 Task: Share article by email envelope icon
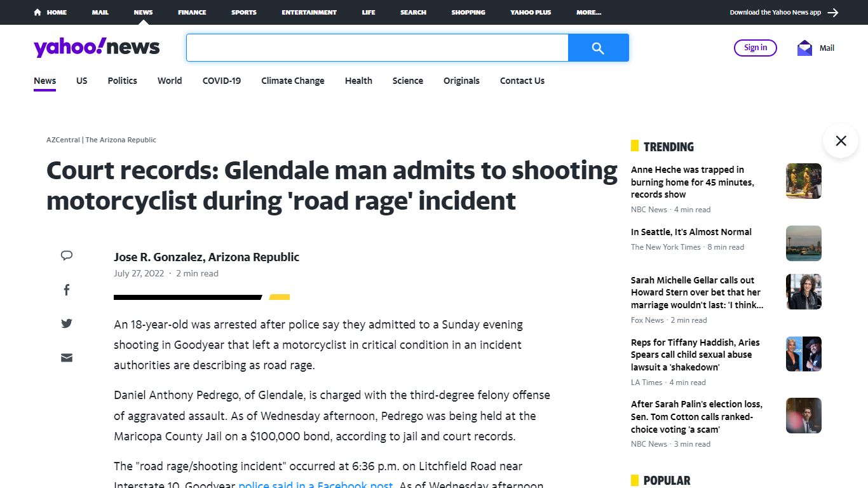[x=67, y=358]
